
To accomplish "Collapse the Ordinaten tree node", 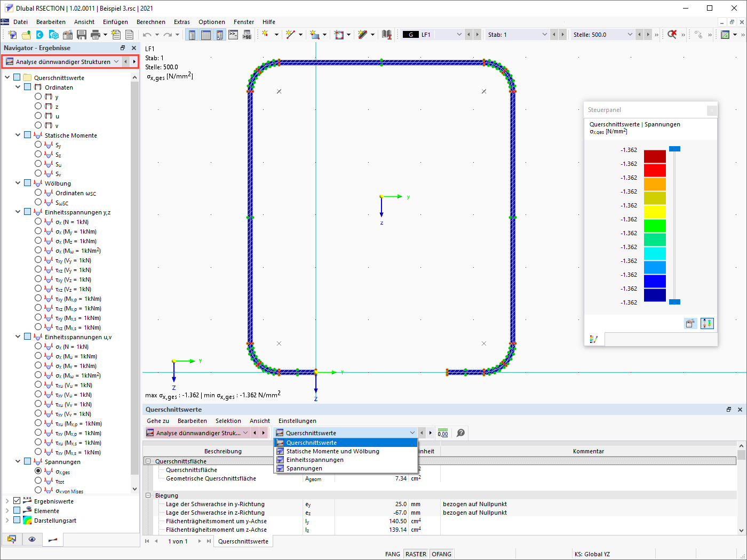I will pos(18,87).
